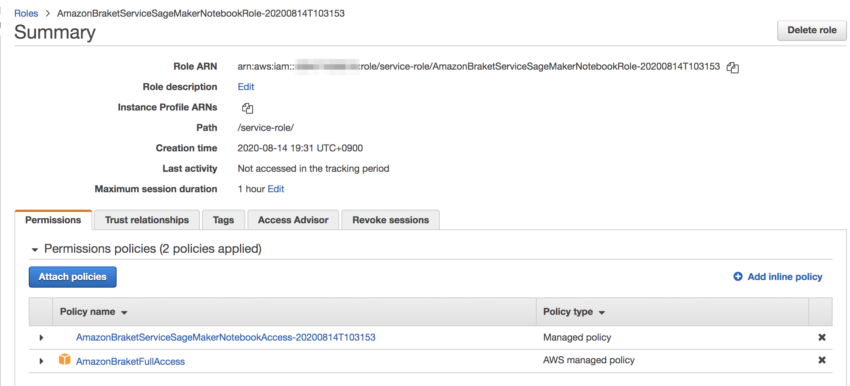The height and width of the screenshot is (386, 850).
Task: Click the /service-role/ path value
Action: tap(266, 127)
